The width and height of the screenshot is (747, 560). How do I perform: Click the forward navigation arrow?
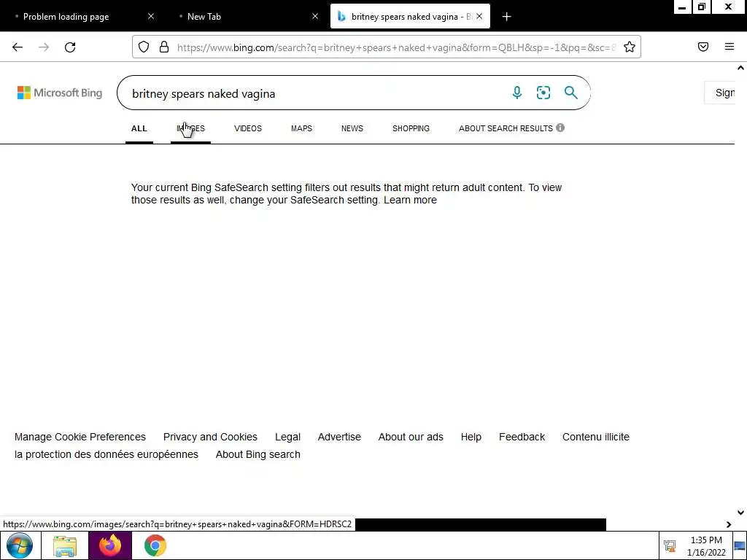[44, 47]
